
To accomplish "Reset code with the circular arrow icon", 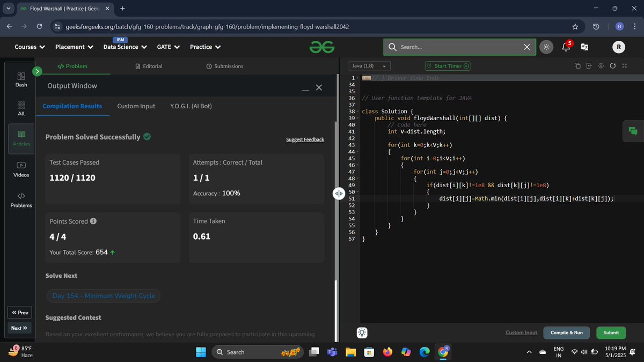I will [612, 65].
